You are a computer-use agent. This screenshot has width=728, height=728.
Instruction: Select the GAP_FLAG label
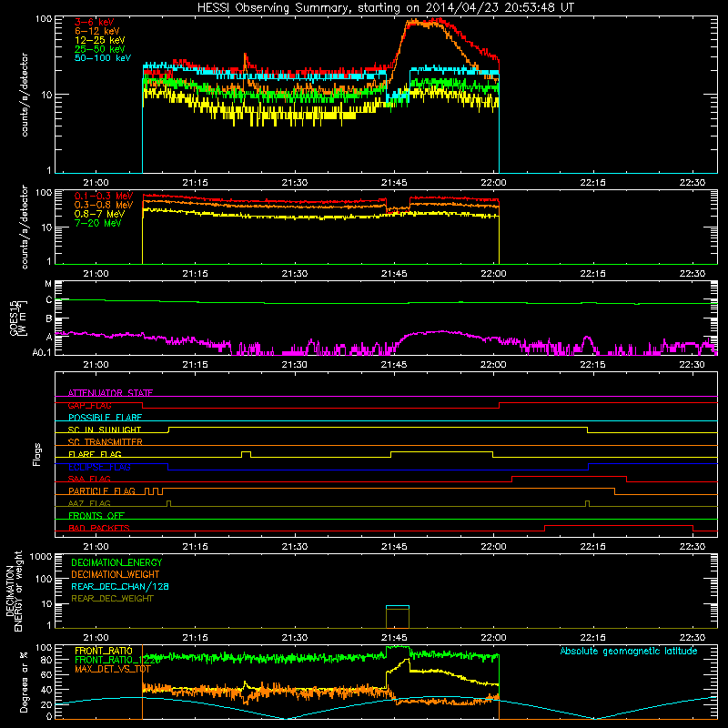89,405
